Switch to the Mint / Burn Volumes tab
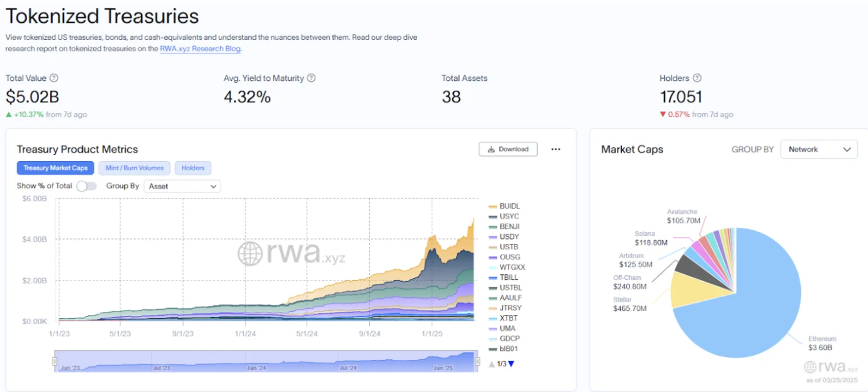Image resolution: width=868 pixels, height=392 pixels. coord(135,168)
